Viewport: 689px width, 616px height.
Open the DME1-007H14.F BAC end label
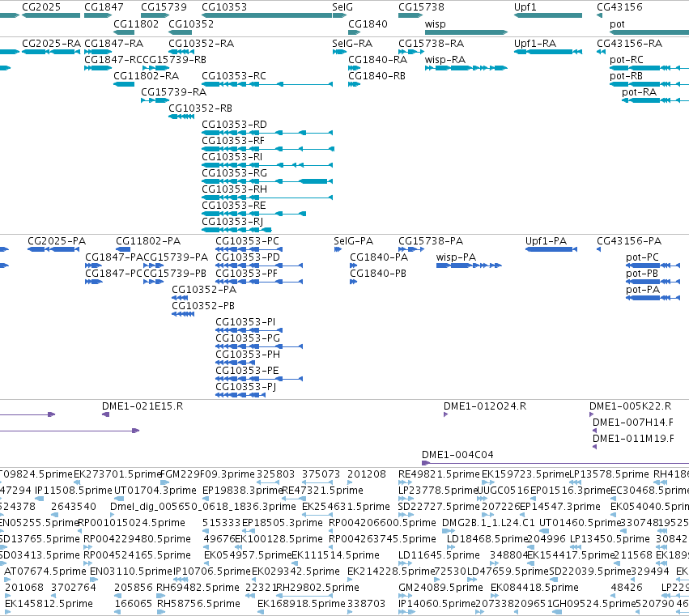(x=633, y=423)
